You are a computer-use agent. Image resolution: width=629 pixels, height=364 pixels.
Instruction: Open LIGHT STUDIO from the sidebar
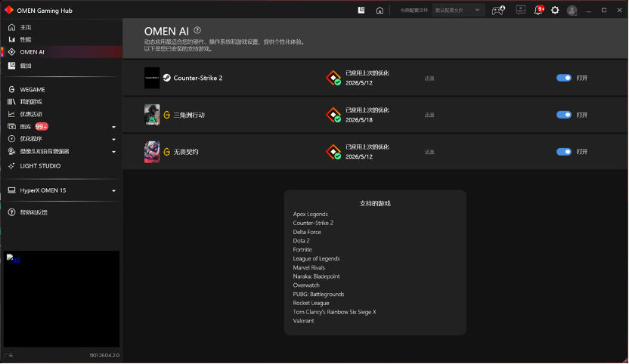pyautogui.click(x=40, y=165)
